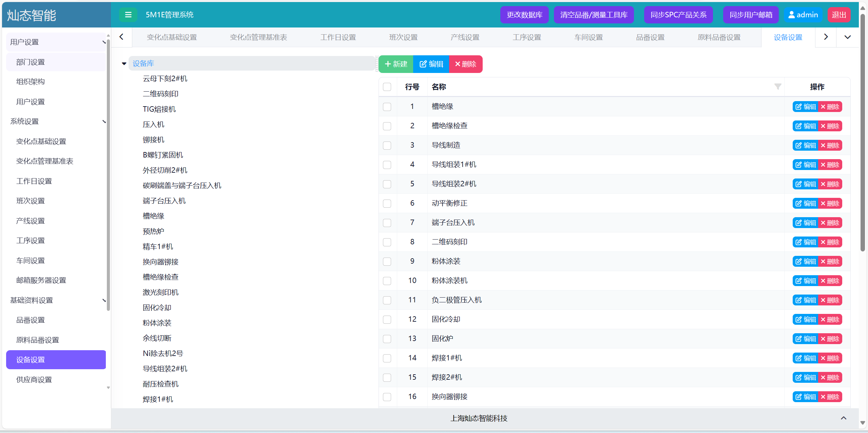Screen dimensions: 868x433
Task: Click the 编辑 toolbar button
Action: coord(430,64)
